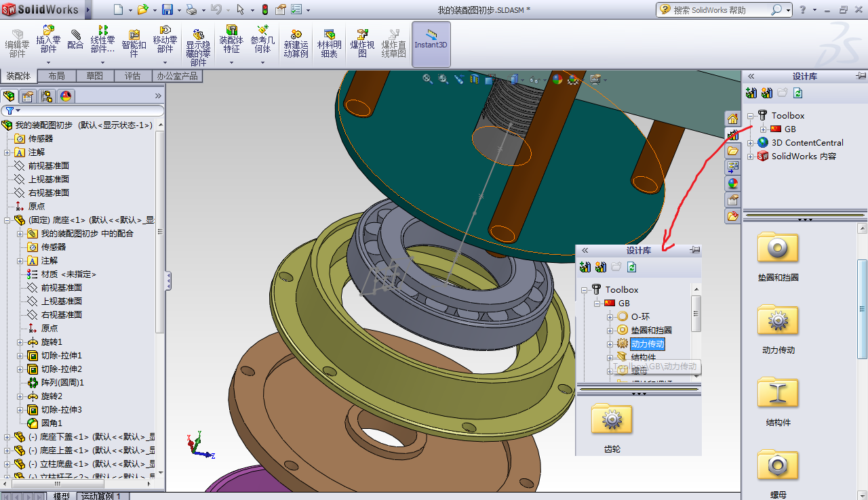Click the Rebuild traffic light icon
The height and width of the screenshot is (500, 868).
(x=264, y=9)
